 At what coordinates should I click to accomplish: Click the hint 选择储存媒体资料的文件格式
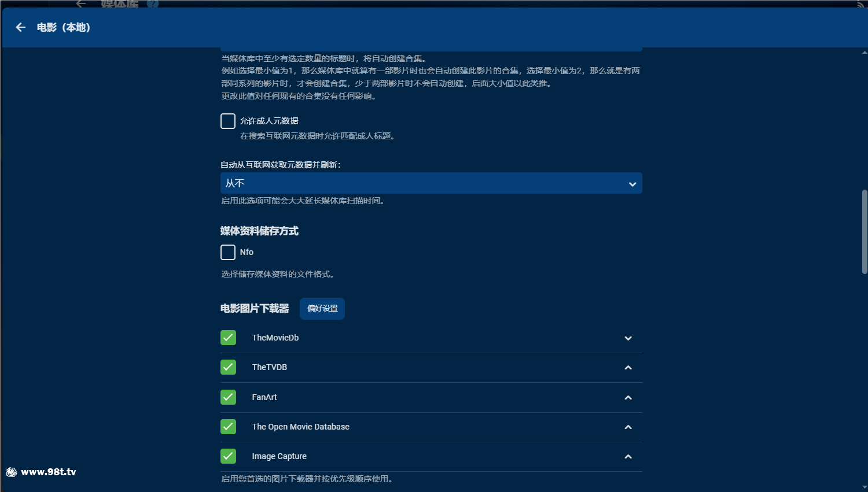[278, 274]
